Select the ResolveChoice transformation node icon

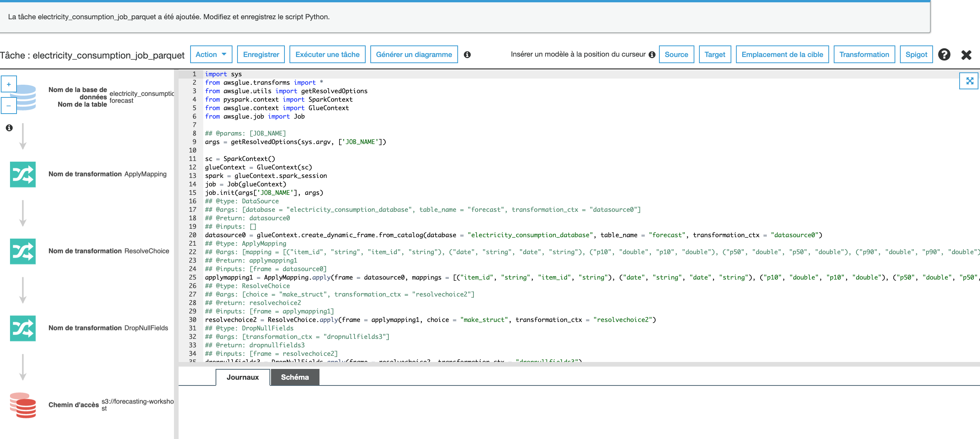(23, 251)
